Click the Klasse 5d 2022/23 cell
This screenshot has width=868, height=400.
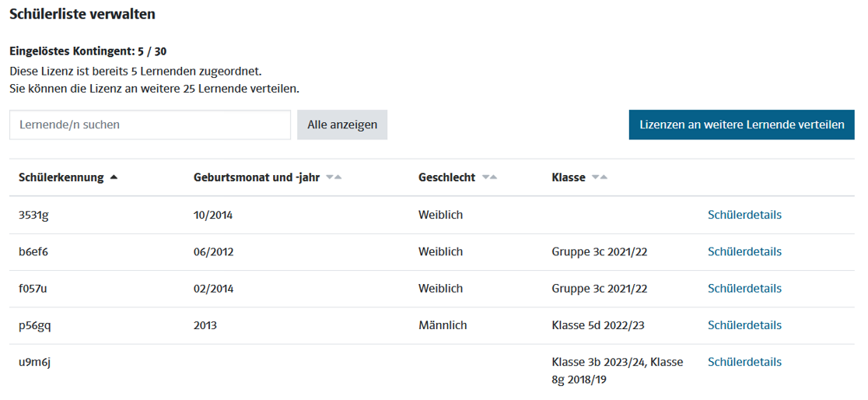598,325
